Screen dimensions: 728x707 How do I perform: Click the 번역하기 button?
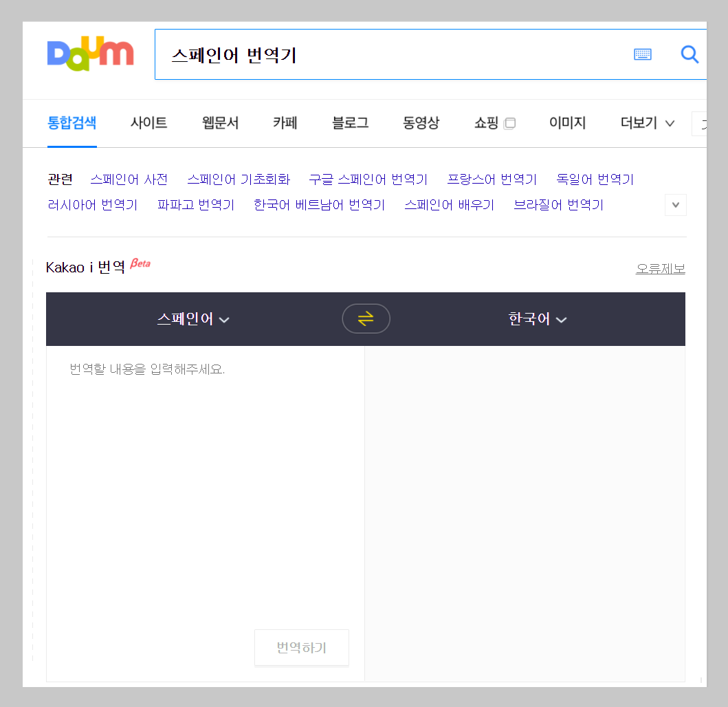coord(302,648)
